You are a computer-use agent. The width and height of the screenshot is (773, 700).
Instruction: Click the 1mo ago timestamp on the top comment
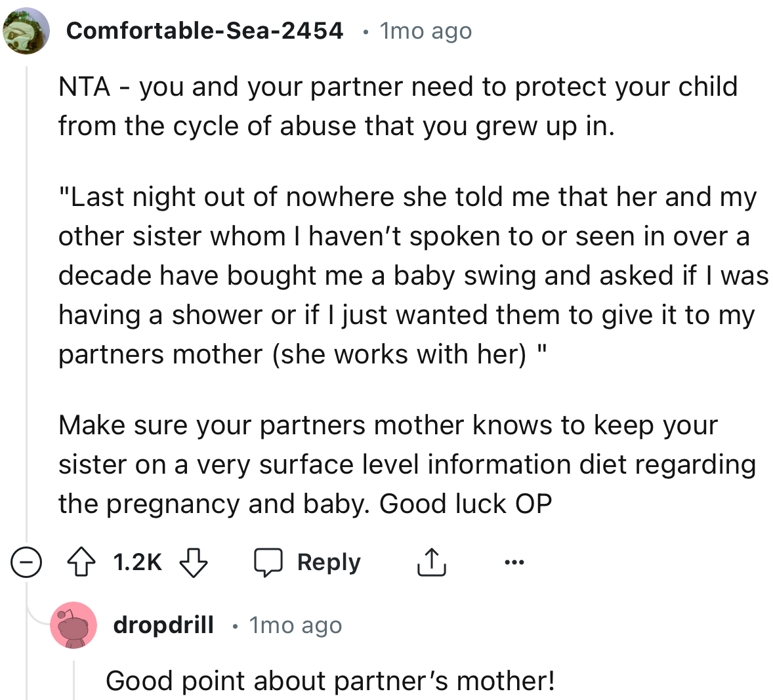[424, 30]
